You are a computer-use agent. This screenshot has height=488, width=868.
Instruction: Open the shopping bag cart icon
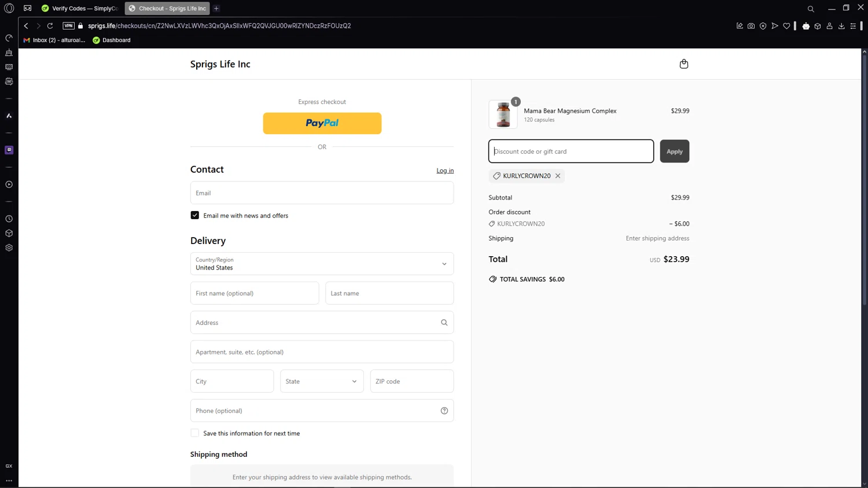click(684, 64)
